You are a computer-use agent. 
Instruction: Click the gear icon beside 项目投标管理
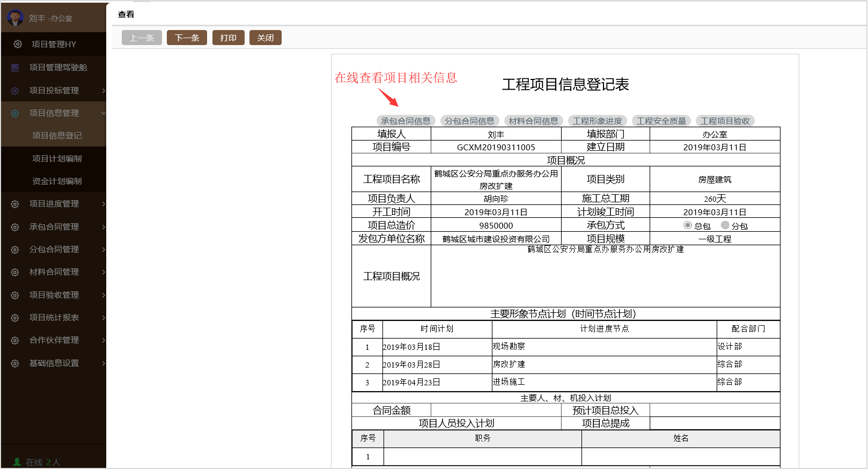pos(15,91)
